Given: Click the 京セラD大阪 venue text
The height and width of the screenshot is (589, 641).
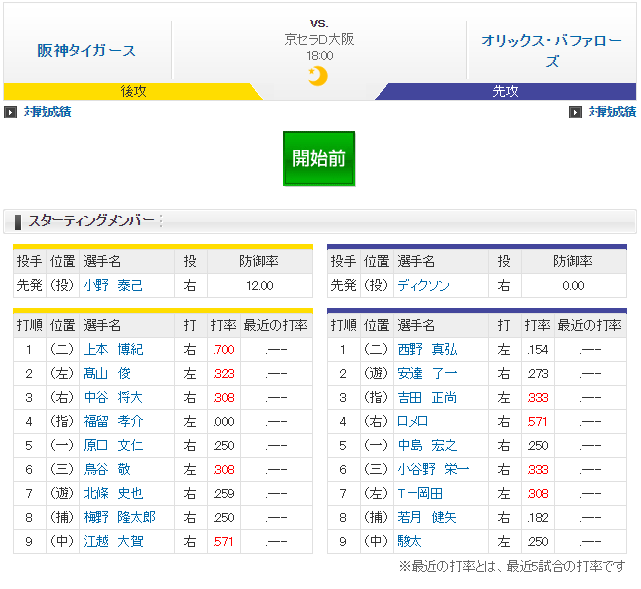Looking at the screenshot, I should (319, 40).
